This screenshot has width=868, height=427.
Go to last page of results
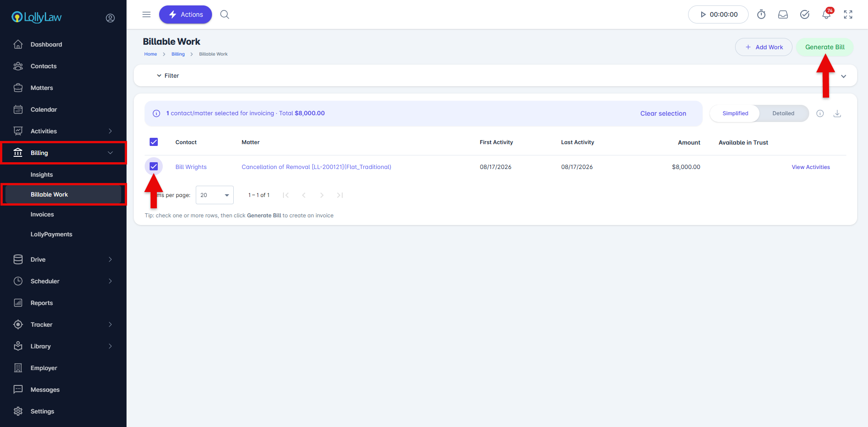click(340, 195)
